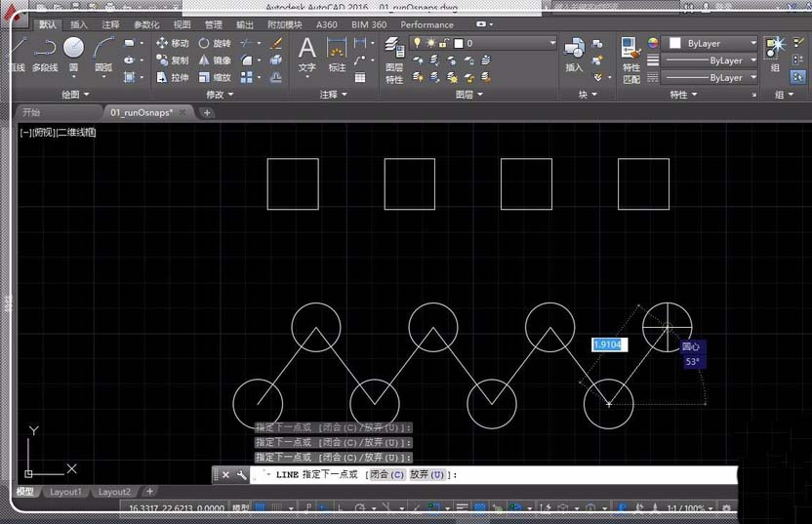812x524 pixels.
Task: Open Layer Properties (图层特性) manager
Action: coord(394,59)
